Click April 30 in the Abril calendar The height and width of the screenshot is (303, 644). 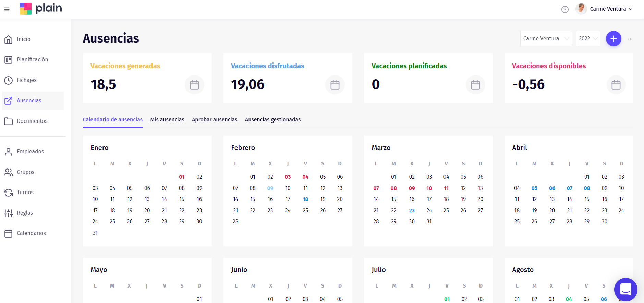[x=604, y=222]
